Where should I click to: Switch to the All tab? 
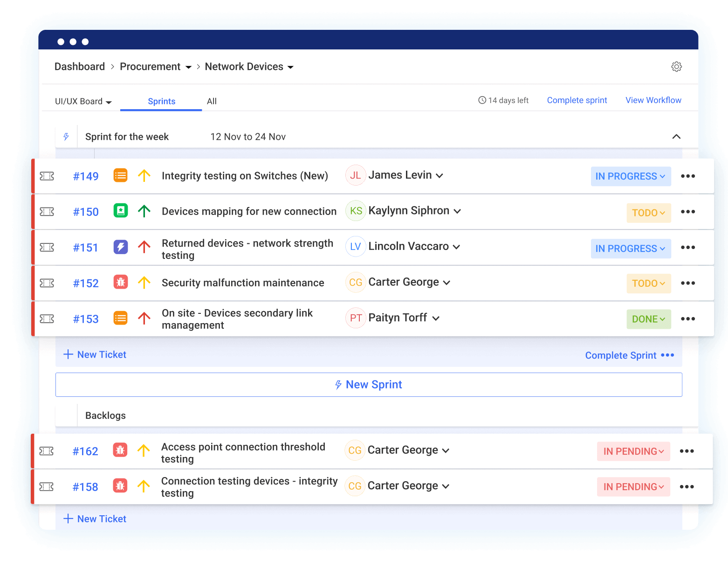pyautogui.click(x=212, y=102)
